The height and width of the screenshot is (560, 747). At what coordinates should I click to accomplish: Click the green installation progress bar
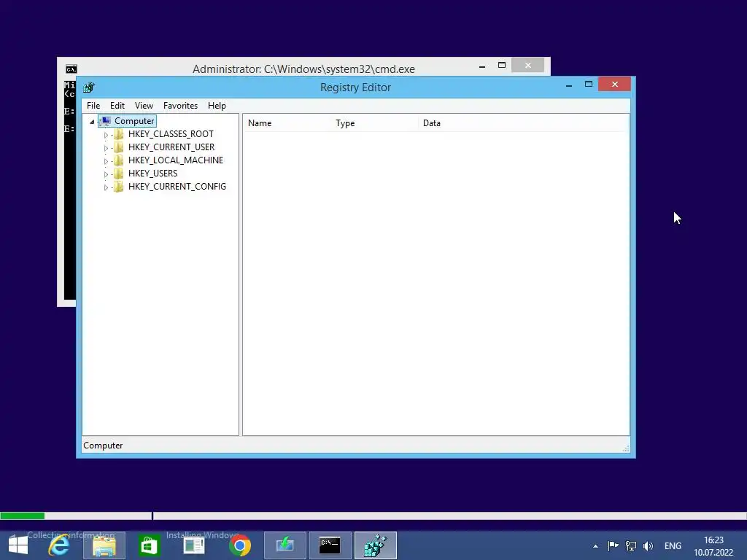point(23,516)
